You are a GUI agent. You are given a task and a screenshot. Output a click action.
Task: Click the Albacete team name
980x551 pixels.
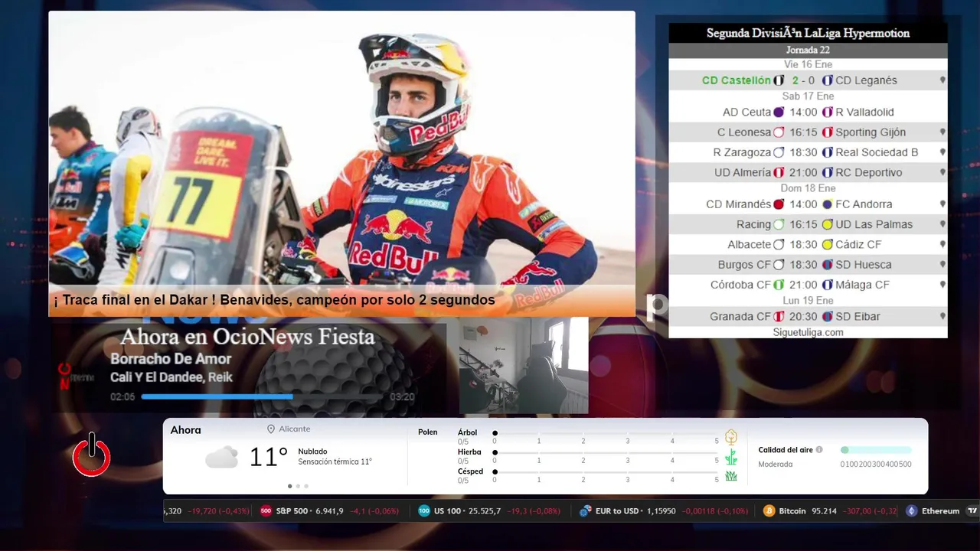point(749,245)
